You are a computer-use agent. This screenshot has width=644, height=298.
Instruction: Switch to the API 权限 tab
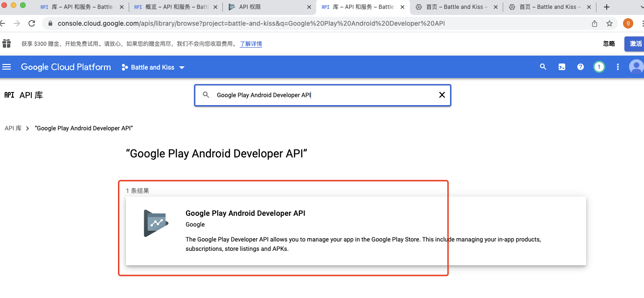click(x=269, y=7)
